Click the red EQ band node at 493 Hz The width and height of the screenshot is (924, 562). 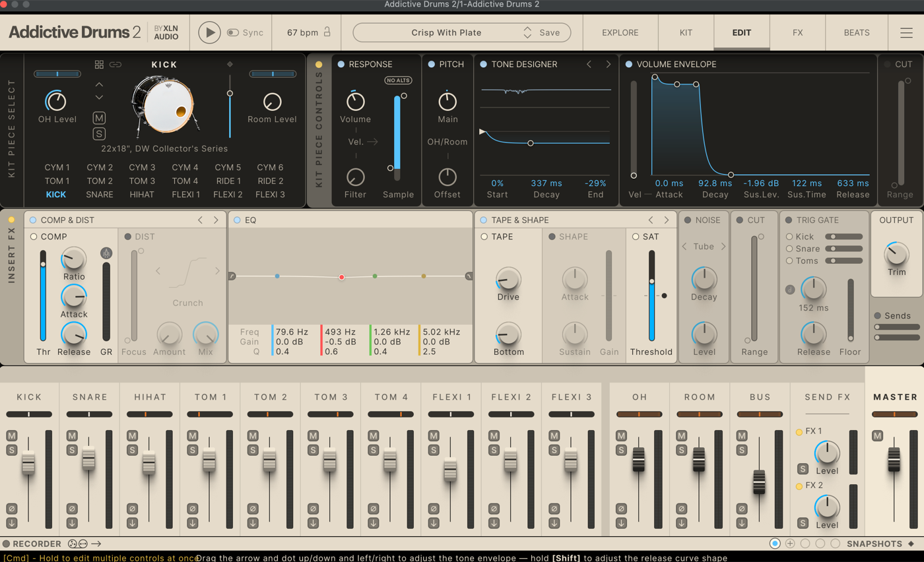pos(342,277)
